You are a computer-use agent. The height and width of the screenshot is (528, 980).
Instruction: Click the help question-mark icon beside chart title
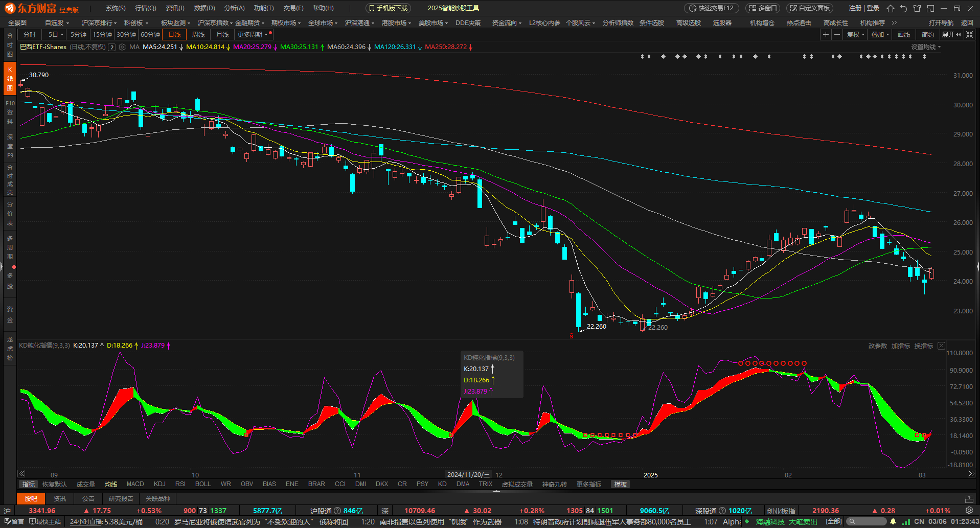pyautogui.click(x=112, y=47)
